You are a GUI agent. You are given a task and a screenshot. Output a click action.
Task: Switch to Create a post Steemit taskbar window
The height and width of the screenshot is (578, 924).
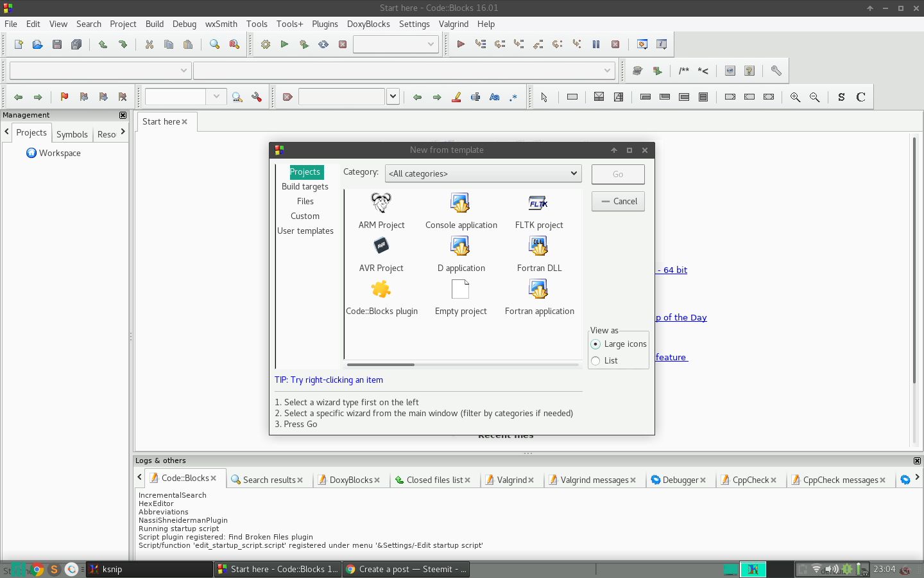[x=406, y=569]
